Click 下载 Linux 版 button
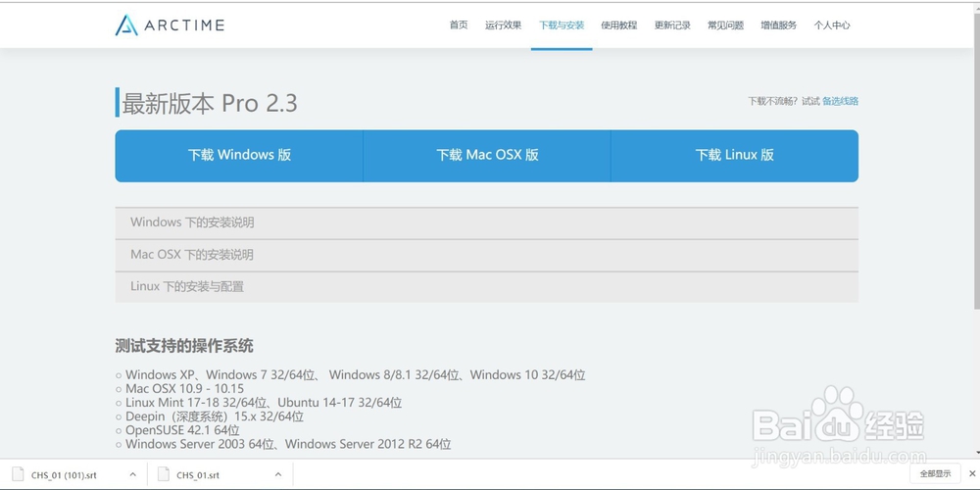Screen dimensions: 980x490 (x=734, y=156)
